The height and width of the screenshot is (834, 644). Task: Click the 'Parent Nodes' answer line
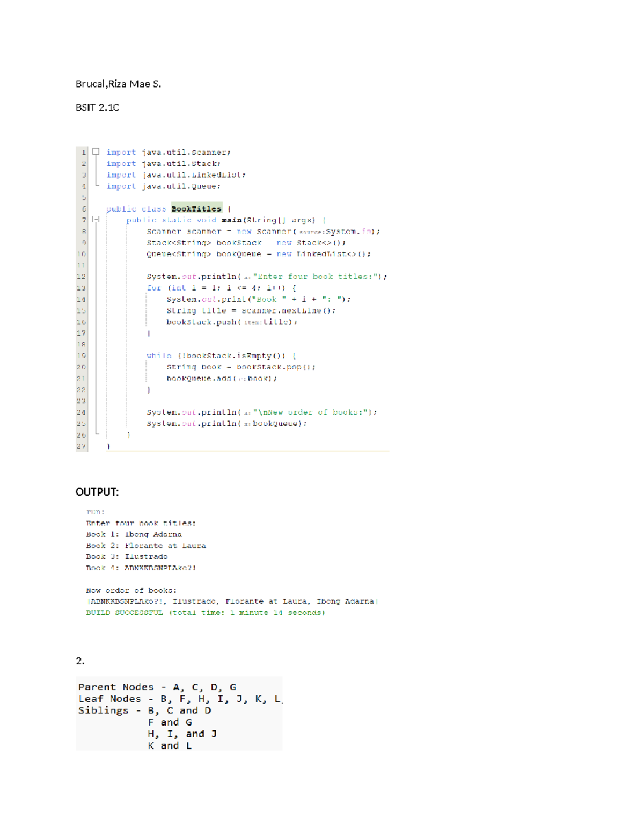[157, 687]
